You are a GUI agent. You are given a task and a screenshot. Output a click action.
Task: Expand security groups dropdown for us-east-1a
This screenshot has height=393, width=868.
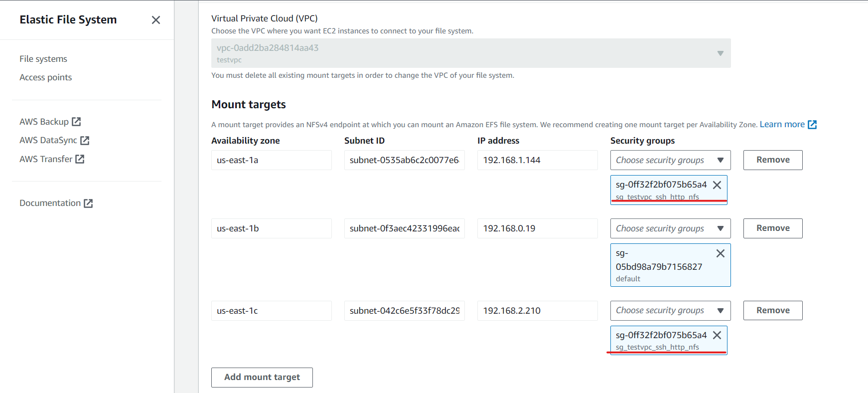670,160
